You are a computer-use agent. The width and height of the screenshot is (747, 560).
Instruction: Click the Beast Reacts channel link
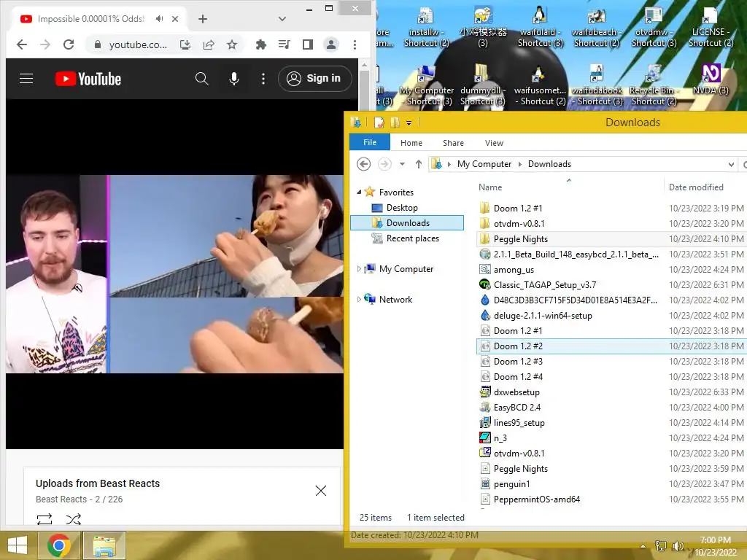pos(61,499)
